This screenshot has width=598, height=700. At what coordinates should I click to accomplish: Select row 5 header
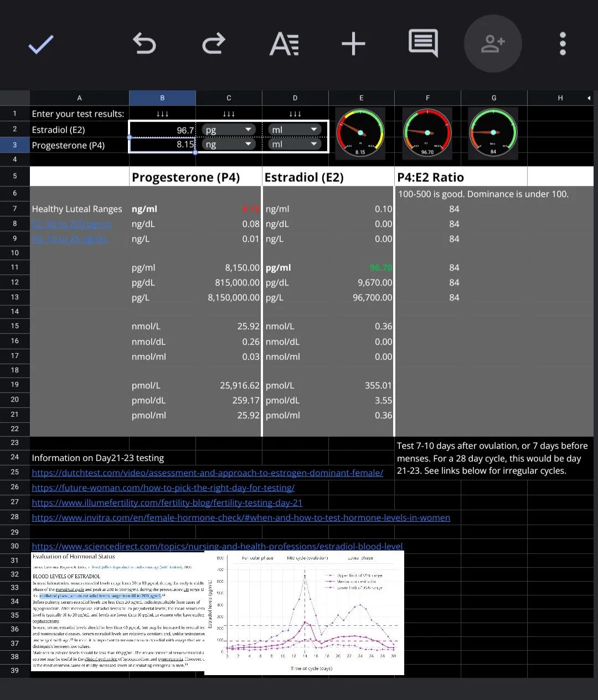(x=15, y=176)
